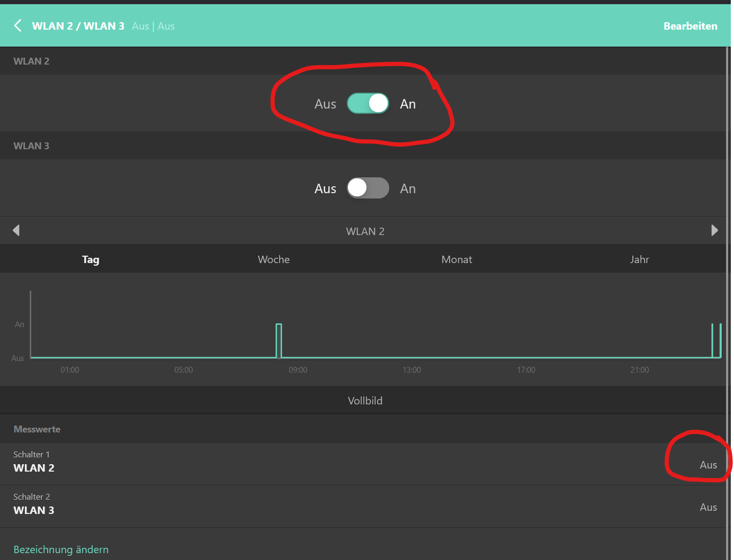Switch to the Jahr tab

tap(639, 259)
